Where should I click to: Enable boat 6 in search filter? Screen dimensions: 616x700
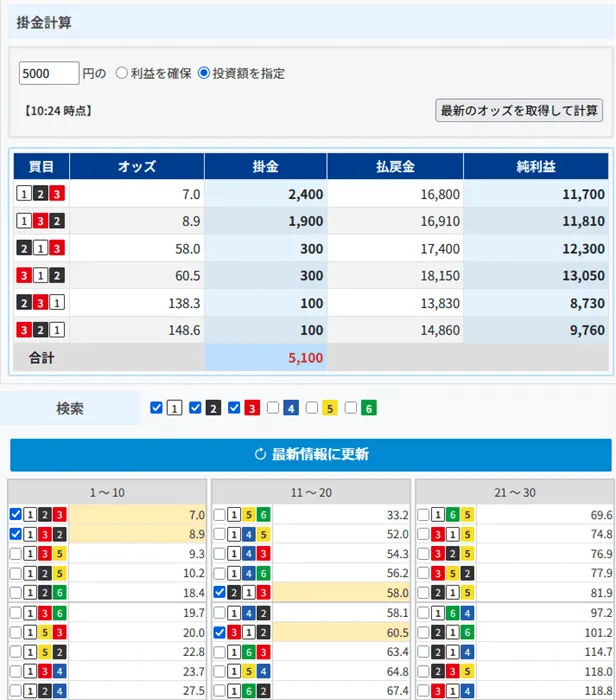coord(351,408)
